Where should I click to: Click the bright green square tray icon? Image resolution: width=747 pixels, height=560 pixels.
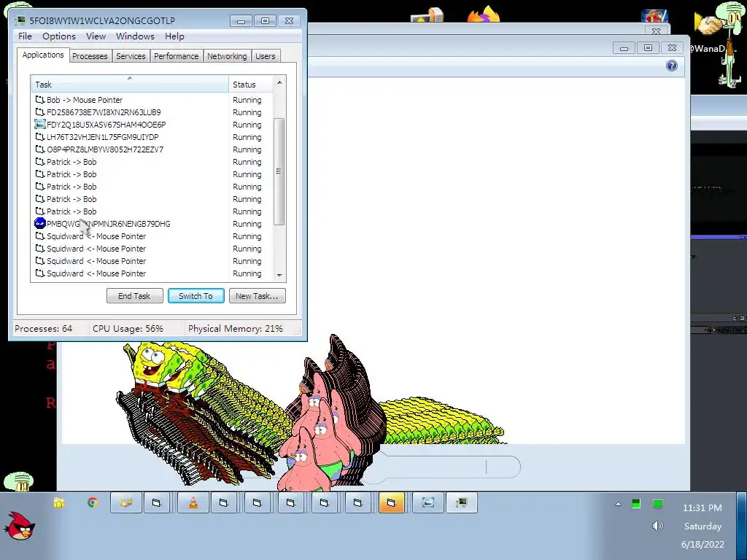658,504
